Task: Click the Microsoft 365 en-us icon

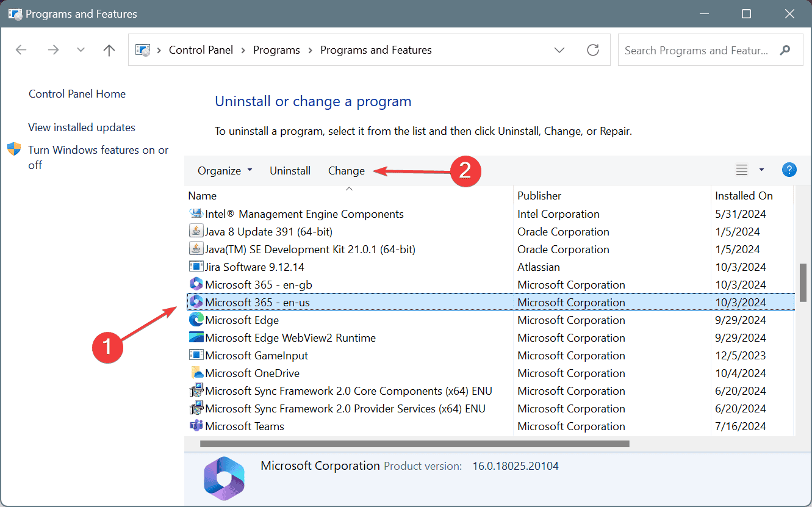Action: pos(196,302)
